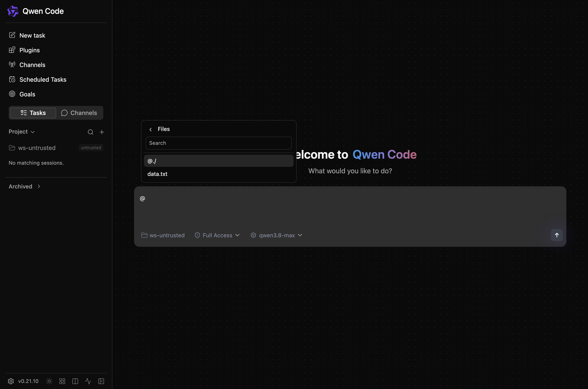This screenshot has height=389, width=588.
Task: Switch to the Tasks tab
Action: pyautogui.click(x=33, y=113)
